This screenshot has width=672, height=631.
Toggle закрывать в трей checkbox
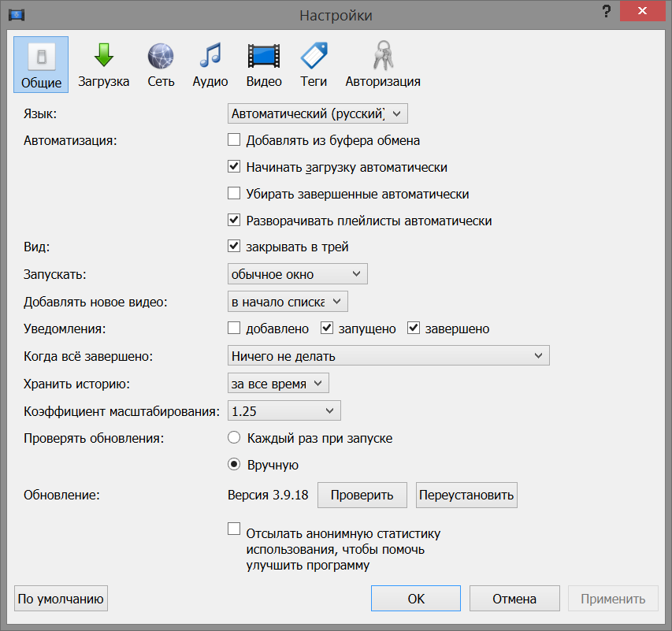pyautogui.click(x=234, y=247)
